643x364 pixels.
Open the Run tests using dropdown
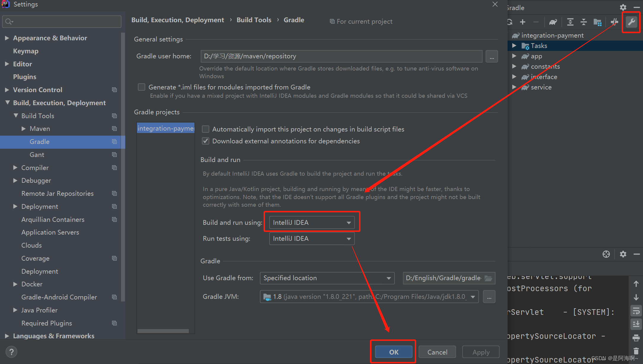[312, 239]
